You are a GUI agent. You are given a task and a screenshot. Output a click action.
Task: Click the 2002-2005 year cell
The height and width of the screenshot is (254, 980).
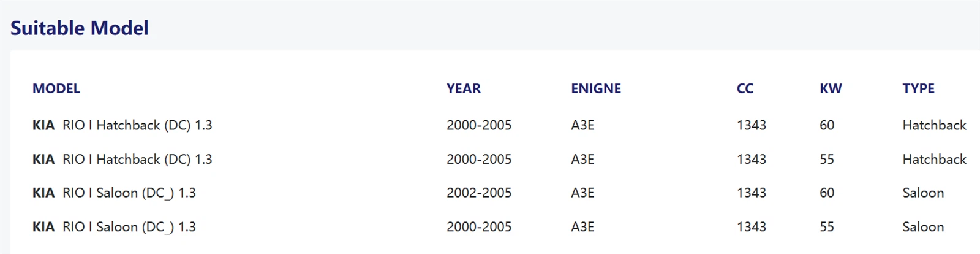pyautogui.click(x=479, y=193)
